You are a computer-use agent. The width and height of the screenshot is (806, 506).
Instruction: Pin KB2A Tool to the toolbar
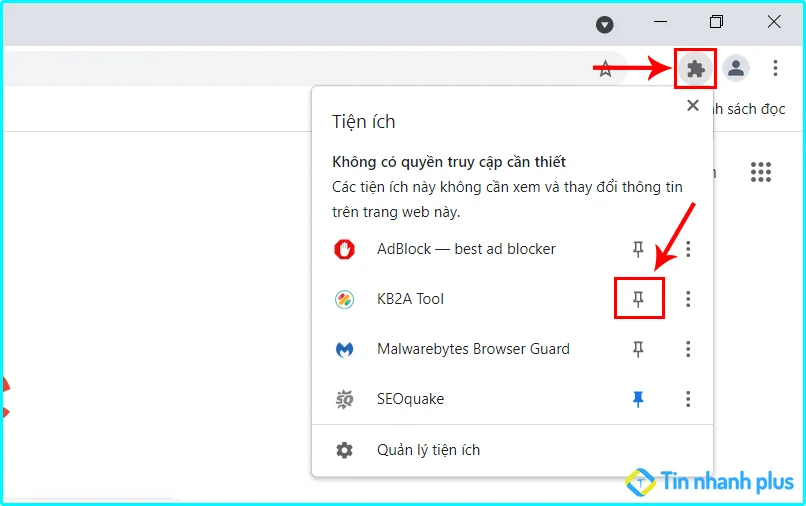pos(638,299)
